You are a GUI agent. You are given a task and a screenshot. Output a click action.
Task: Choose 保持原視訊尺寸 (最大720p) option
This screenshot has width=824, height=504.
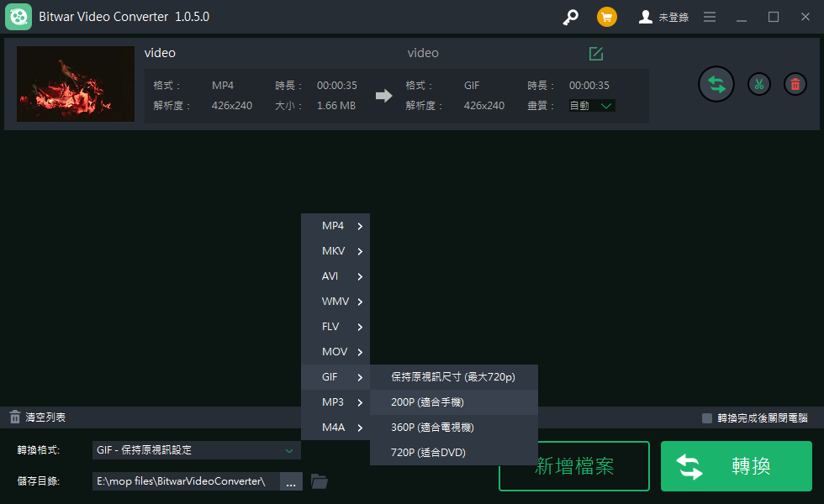tap(454, 377)
